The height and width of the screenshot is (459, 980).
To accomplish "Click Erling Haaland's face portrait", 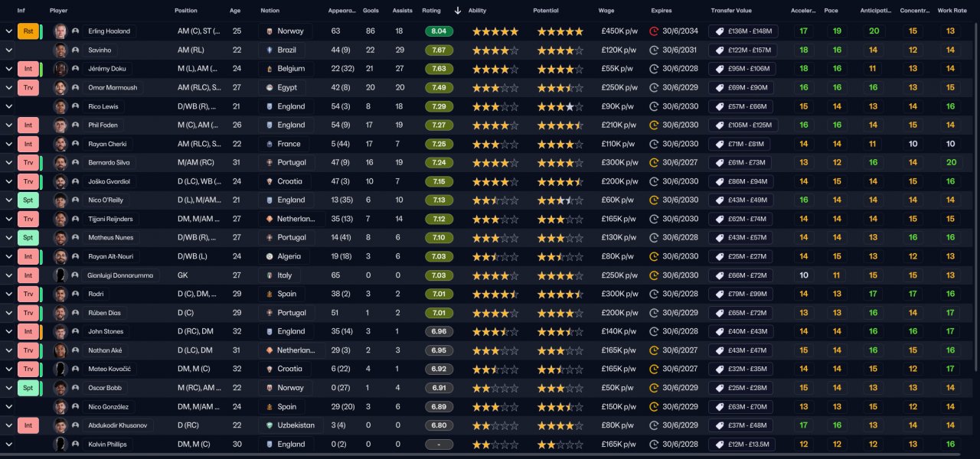I will [60, 31].
